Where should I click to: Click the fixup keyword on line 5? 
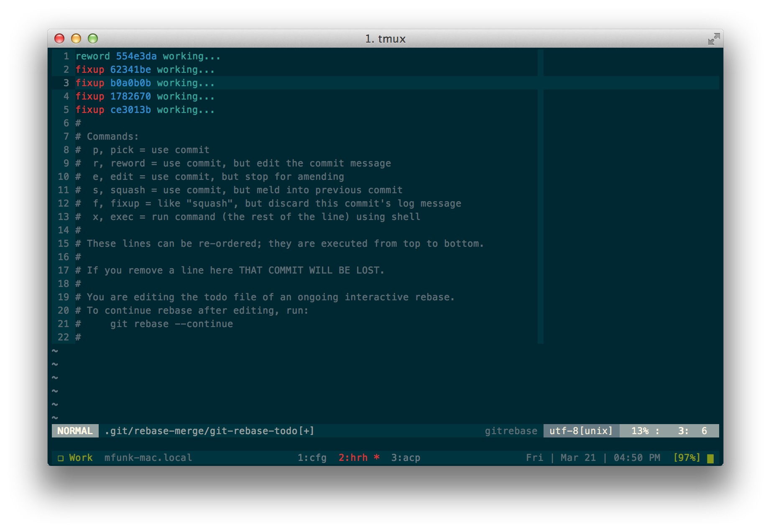coord(89,110)
